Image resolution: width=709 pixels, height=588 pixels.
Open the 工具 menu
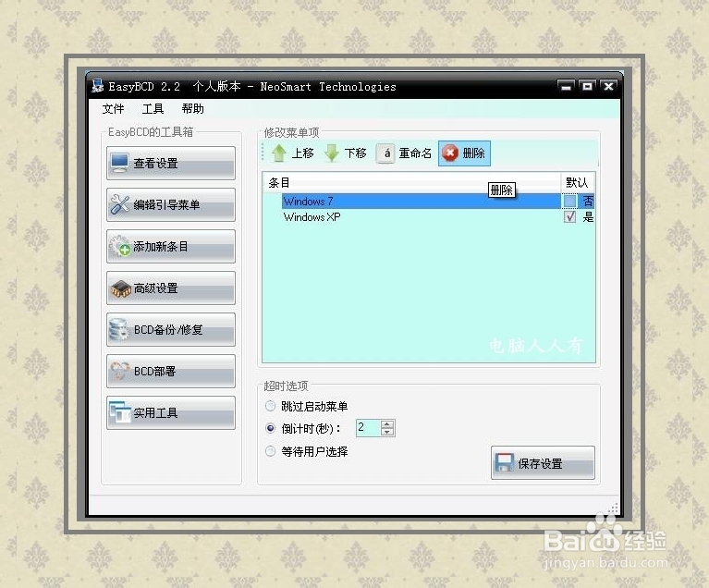(153, 108)
